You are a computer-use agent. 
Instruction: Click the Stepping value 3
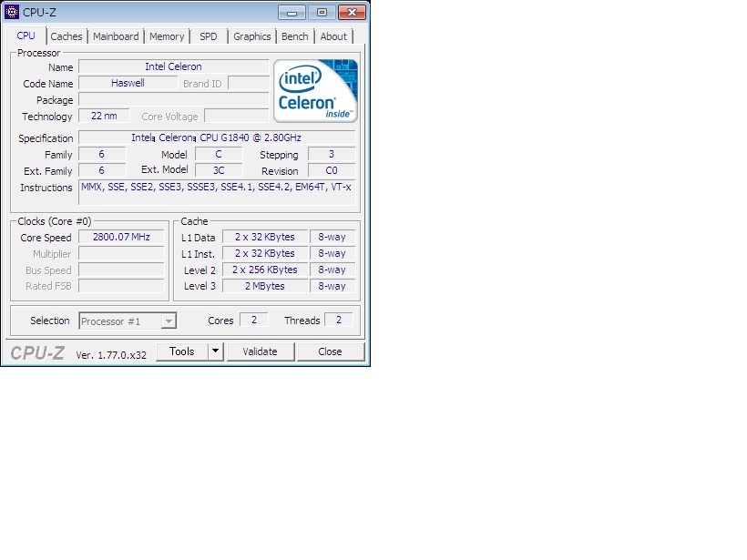point(332,154)
